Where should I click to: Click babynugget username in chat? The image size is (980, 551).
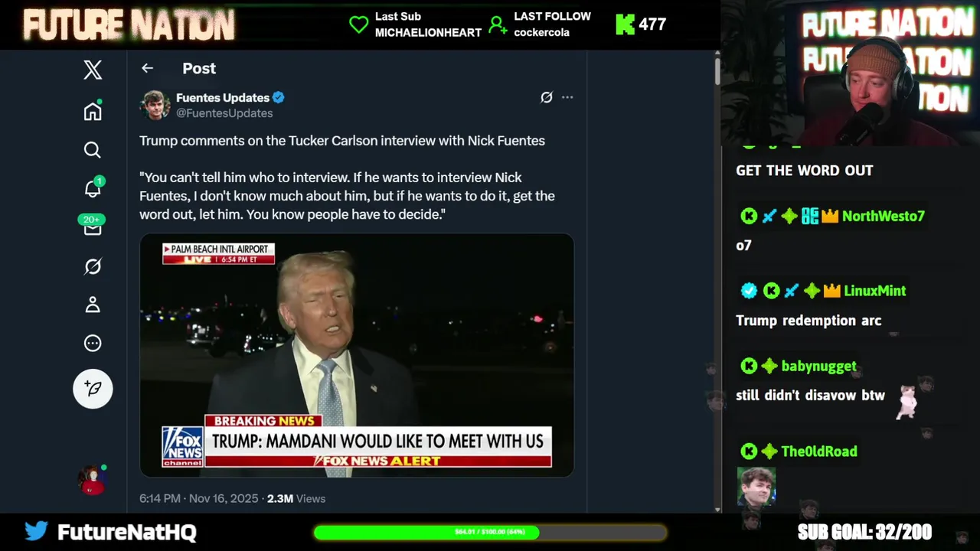pyautogui.click(x=819, y=366)
